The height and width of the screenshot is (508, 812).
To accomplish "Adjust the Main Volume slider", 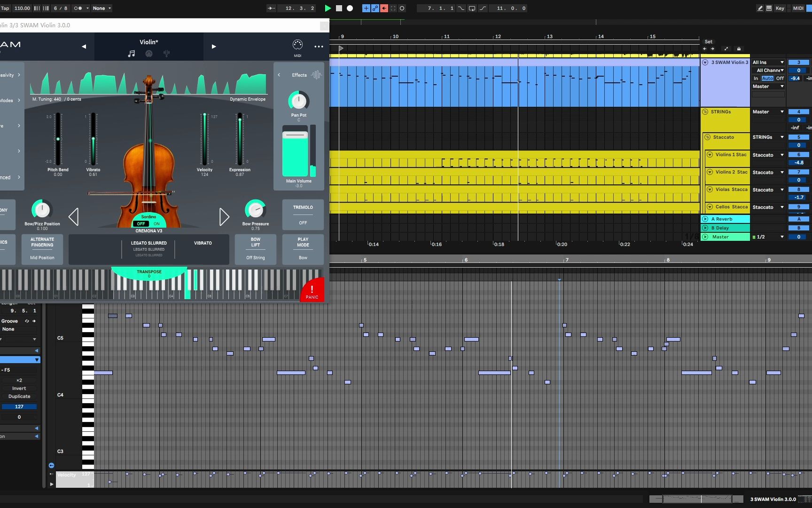I will point(295,135).
